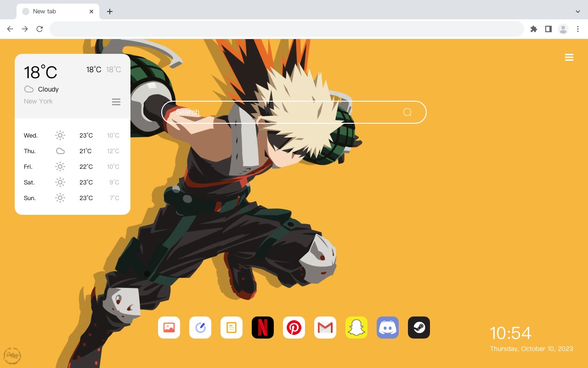
Task: Click the Thu. high of 21°C
Action: tap(85, 151)
